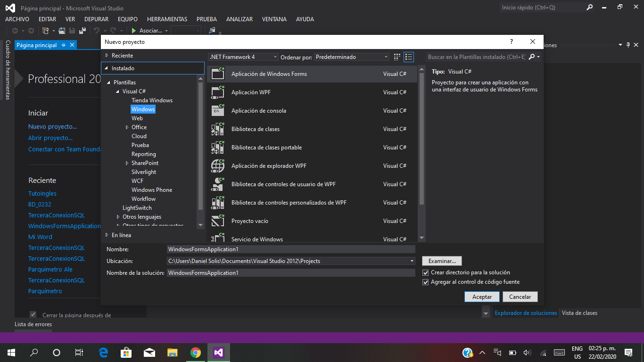Click the Biblioteca de clases portable icon
644x362 pixels.
[218, 148]
